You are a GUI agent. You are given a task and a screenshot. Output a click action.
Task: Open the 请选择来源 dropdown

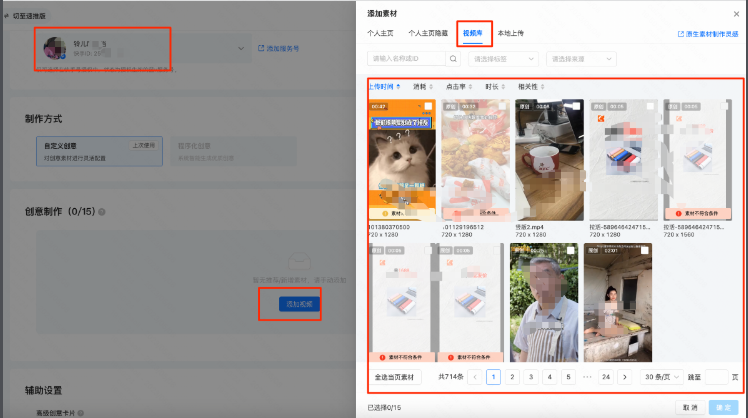pyautogui.click(x=581, y=59)
